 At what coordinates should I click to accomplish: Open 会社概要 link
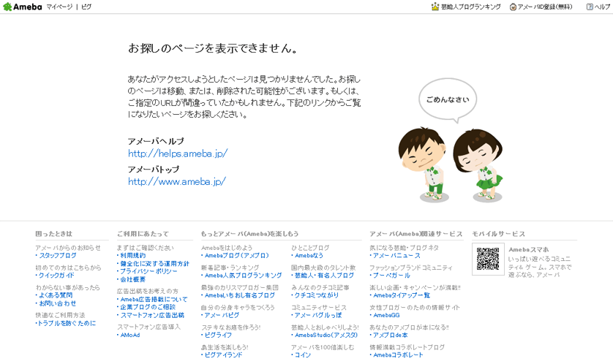[133, 280]
